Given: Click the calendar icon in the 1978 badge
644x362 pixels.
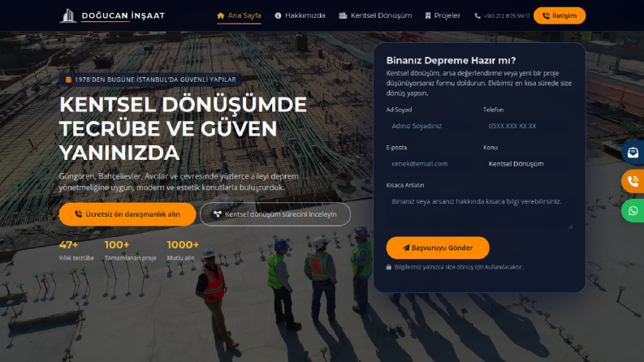Looking at the screenshot, I should (68, 80).
